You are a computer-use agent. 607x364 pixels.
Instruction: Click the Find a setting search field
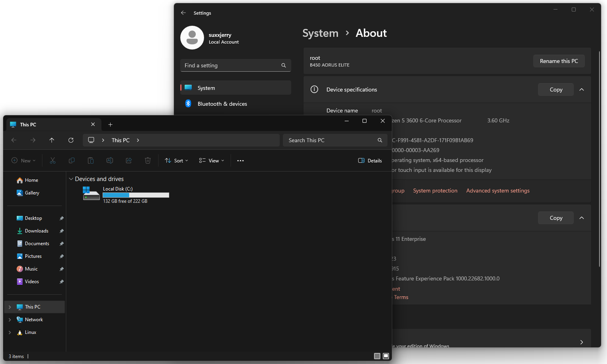(x=236, y=65)
